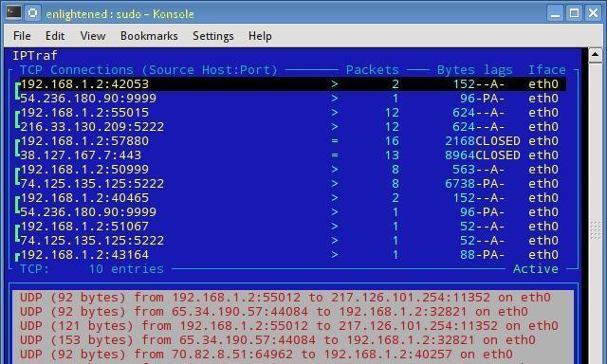Click the Iface column header
Viewport: 607px width, 364px height.
point(547,70)
